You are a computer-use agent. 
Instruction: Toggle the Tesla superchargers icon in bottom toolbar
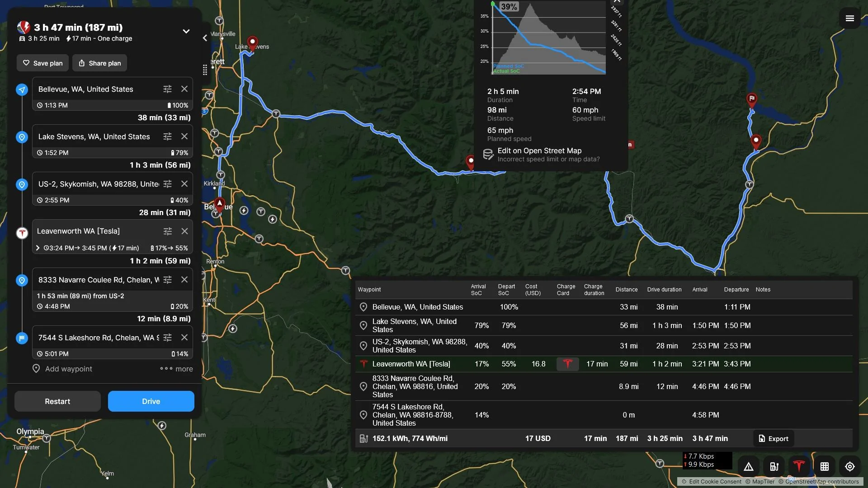[799, 466]
